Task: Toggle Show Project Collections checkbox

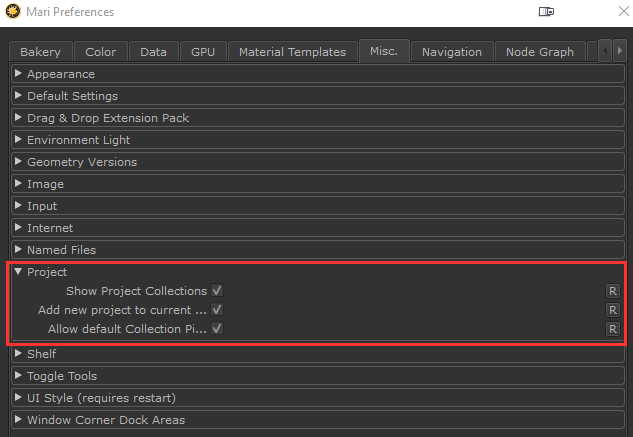Action: point(217,291)
